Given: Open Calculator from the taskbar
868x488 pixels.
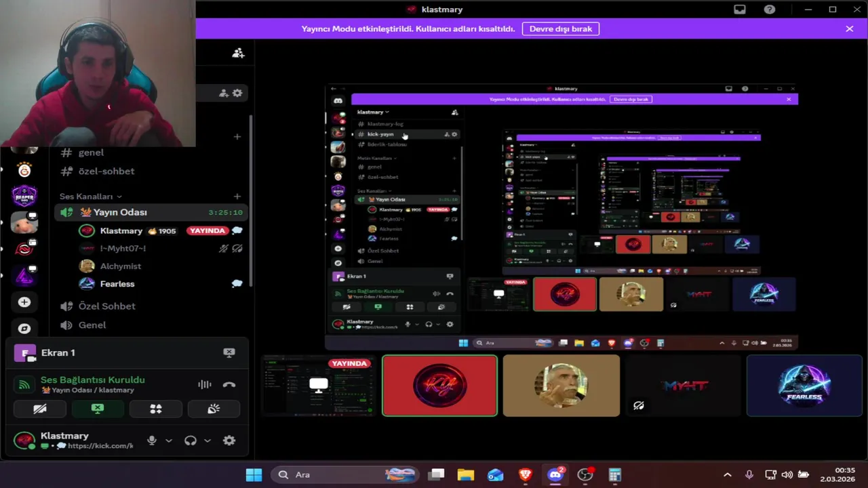Looking at the screenshot, I should 615,474.
